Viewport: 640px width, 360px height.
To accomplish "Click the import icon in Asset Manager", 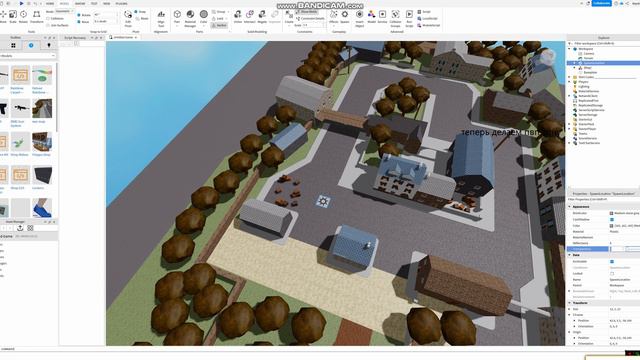I will 20,228.
